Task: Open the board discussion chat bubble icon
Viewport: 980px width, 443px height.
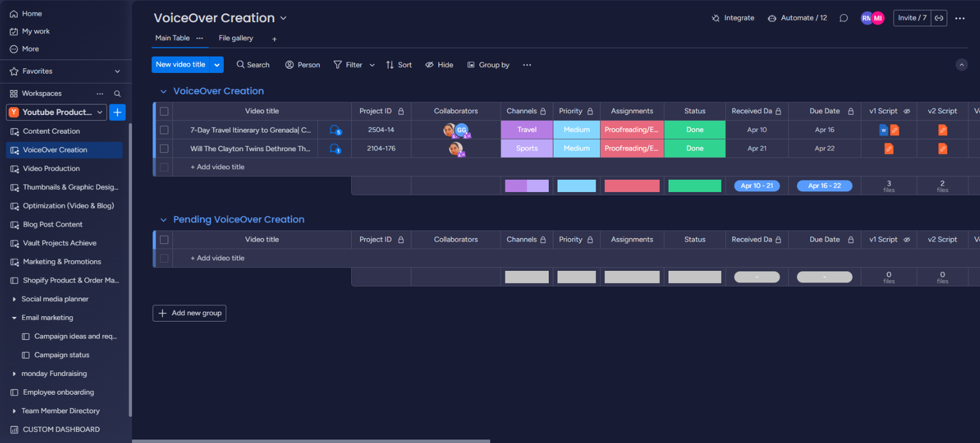Action: point(843,18)
